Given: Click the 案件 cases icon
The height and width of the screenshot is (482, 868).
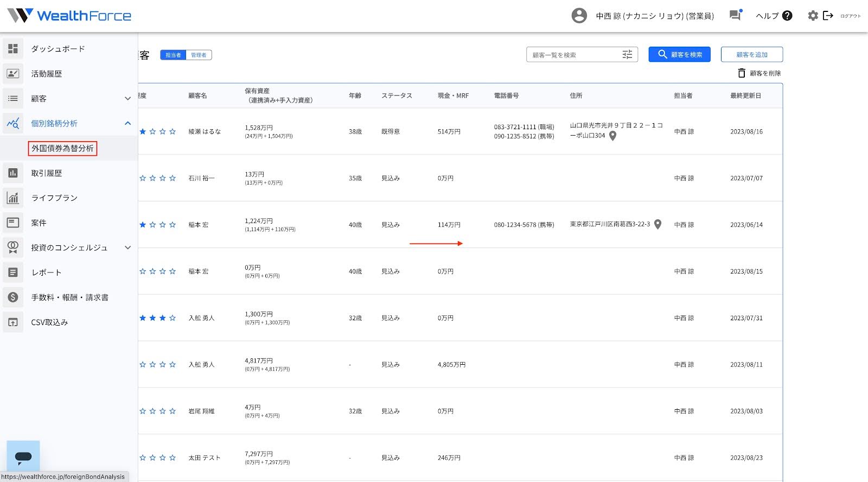Looking at the screenshot, I should (13, 223).
